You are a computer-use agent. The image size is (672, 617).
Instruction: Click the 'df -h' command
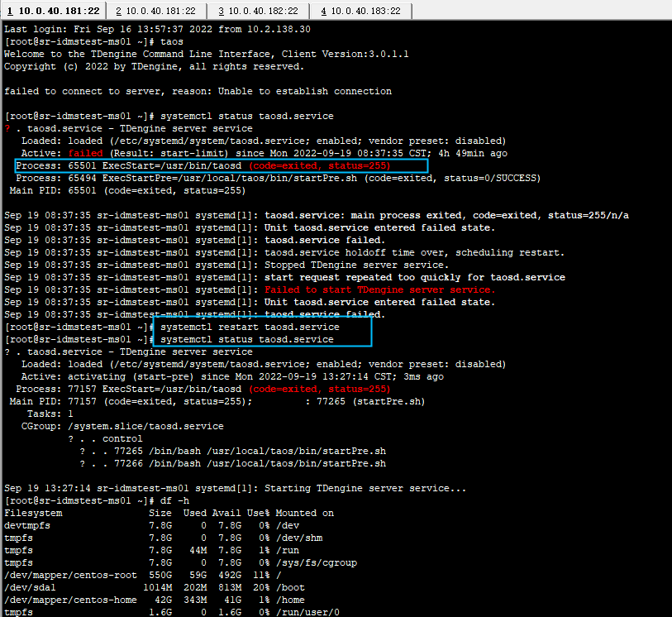[x=175, y=501]
